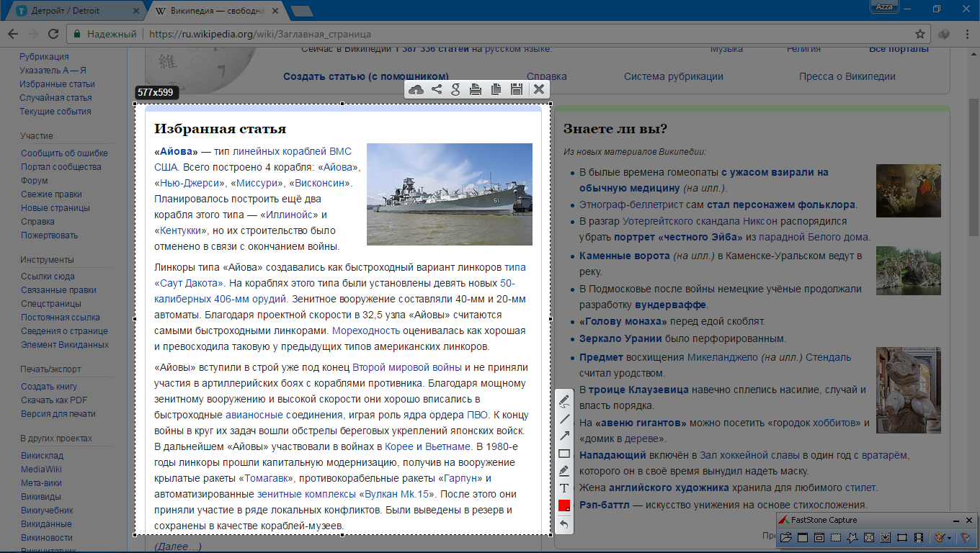Select the freehand pencil tool
Image resolution: width=980 pixels, height=553 pixels.
[x=564, y=401]
